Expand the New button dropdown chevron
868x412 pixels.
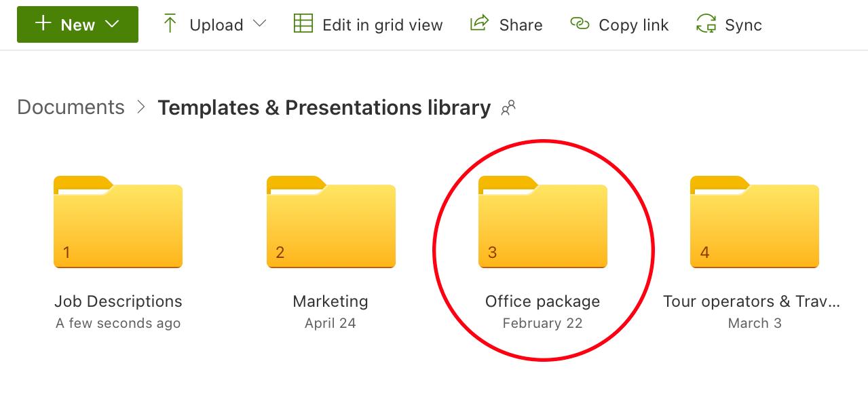(x=113, y=24)
